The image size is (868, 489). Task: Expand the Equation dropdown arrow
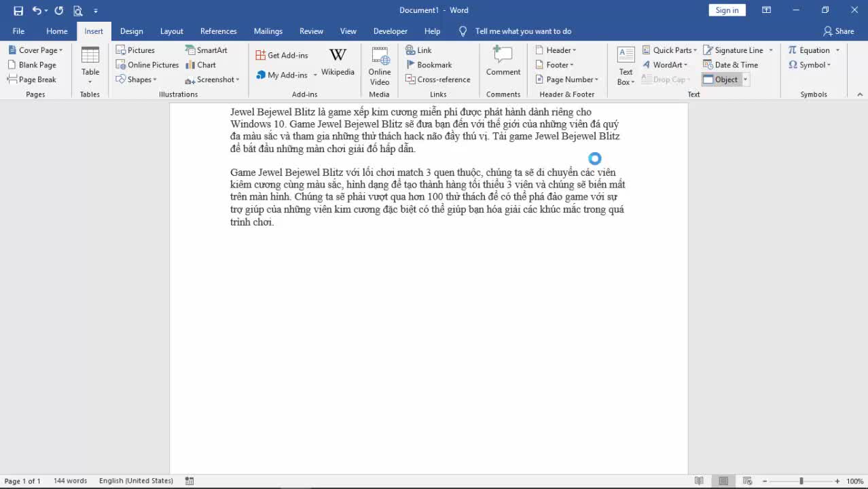point(837,50)
